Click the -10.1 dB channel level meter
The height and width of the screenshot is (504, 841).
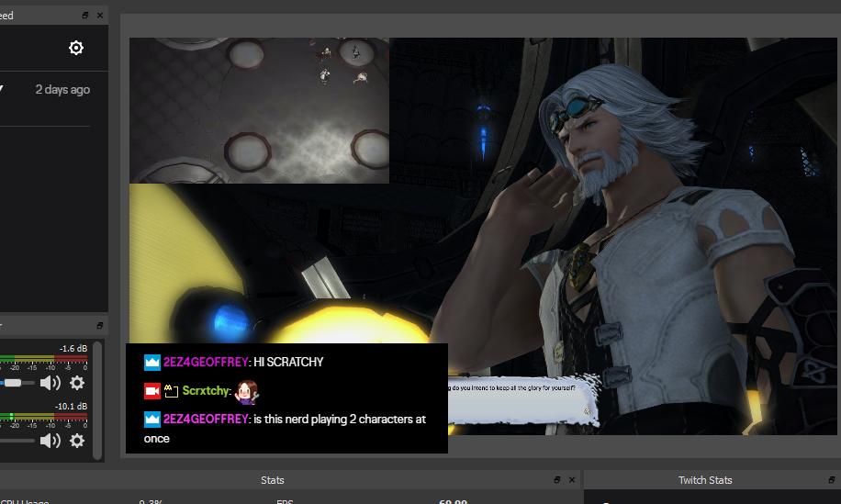click(x=43, y=416)
